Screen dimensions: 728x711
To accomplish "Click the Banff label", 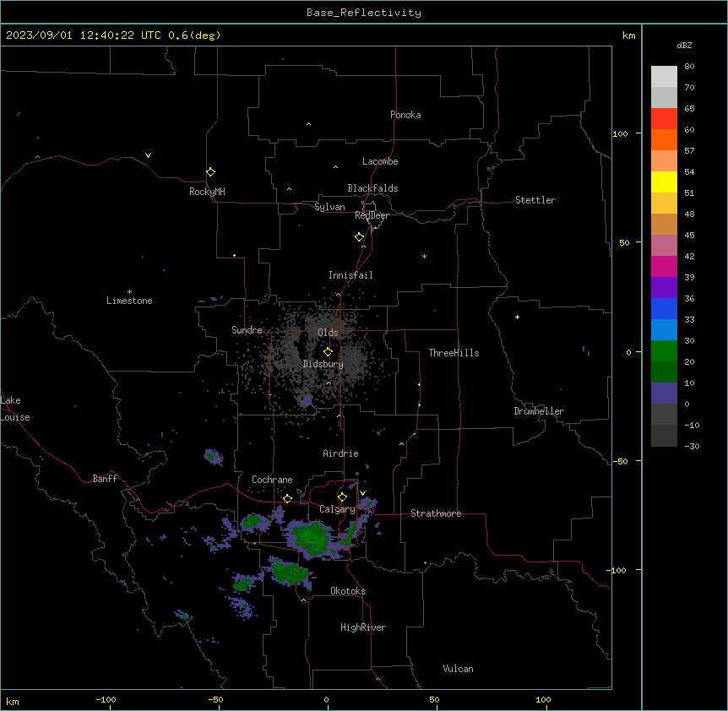I will tap(105, 479).
